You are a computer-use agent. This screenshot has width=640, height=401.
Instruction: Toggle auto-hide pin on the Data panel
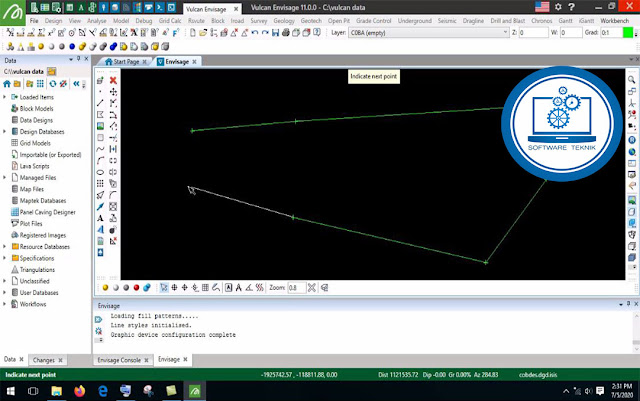[79, 59]
